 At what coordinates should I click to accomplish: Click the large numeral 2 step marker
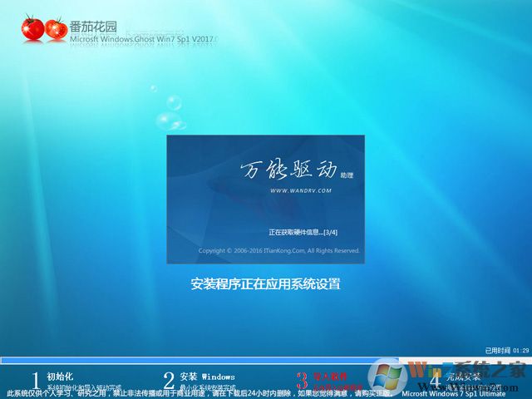point(169,381)
